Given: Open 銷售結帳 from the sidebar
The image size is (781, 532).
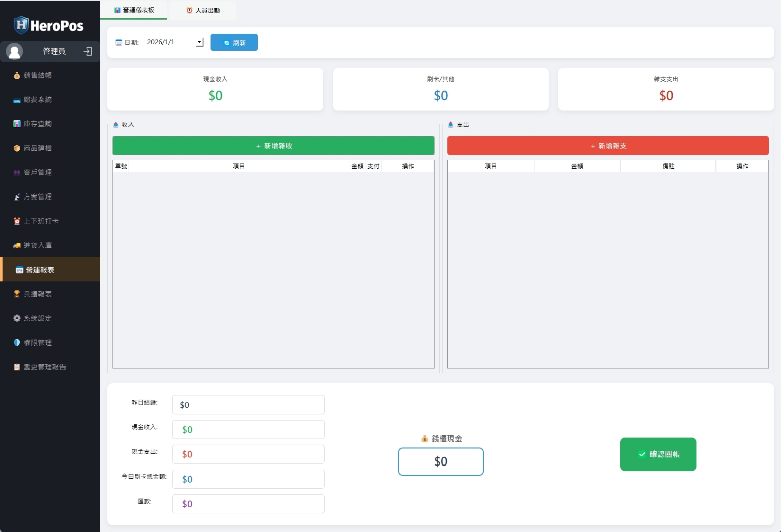Looking at the screenshot, I should click(x=38, y=76).
